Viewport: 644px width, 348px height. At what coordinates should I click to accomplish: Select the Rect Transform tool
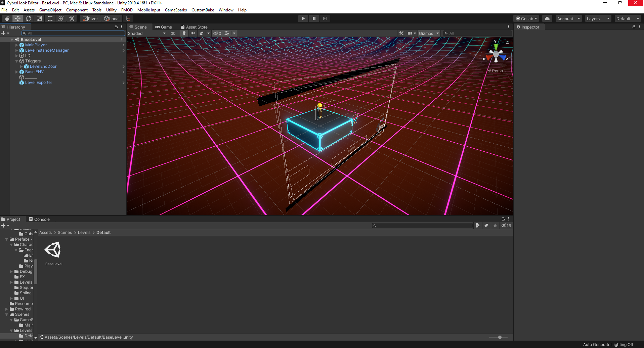coord(50,18)
